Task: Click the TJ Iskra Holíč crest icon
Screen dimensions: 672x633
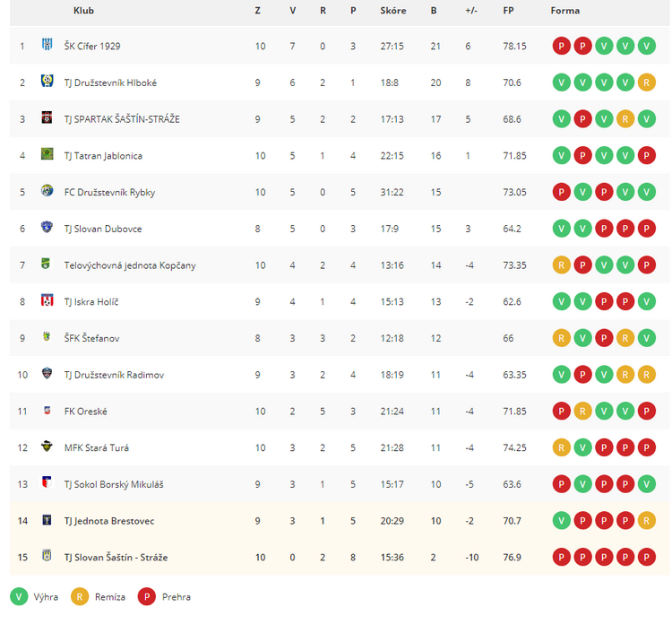Action: tap(47, 299)
